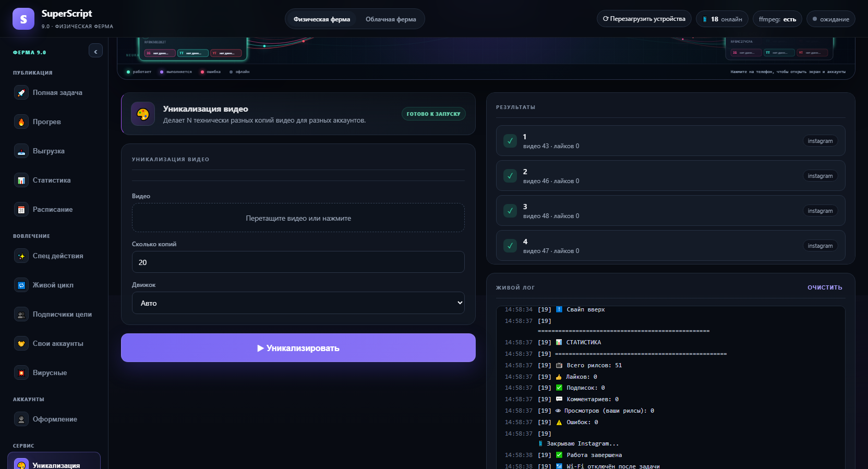This screenshot has width=868, height=469.
Task: Click the palette icon in Уникализация видео header
Action: point(143,114)
